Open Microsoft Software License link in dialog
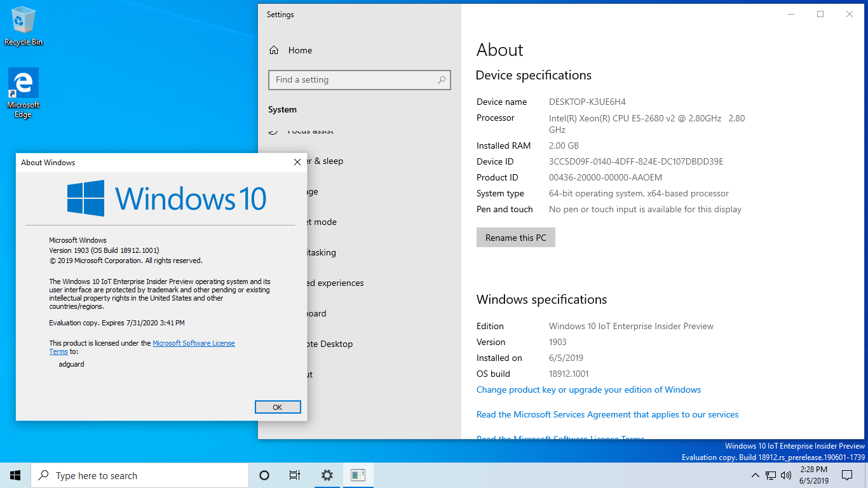The image size is (868, 488). (194, 343)
